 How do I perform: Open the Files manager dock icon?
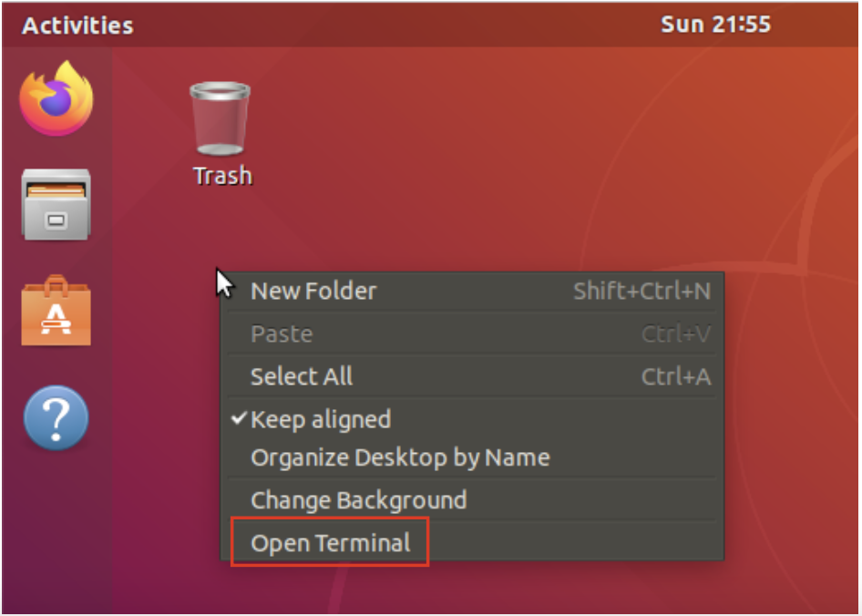(x=56, y=204)
